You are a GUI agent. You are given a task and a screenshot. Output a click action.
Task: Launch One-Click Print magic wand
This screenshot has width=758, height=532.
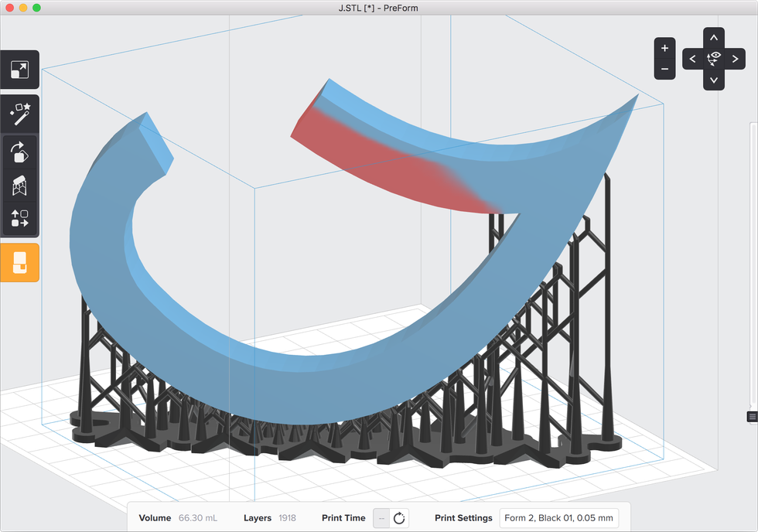point(19,114)
